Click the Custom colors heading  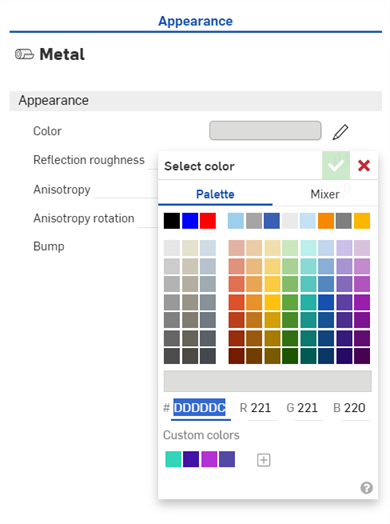201,435
